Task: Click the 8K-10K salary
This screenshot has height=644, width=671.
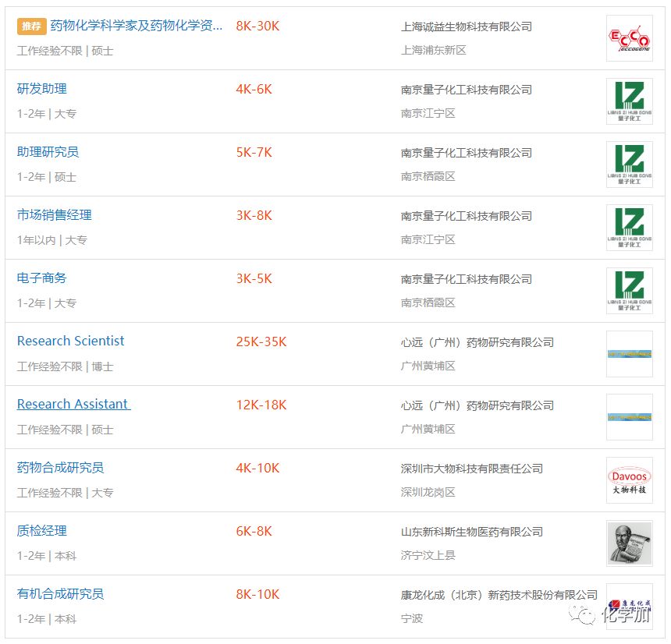Action: [257, 594]
